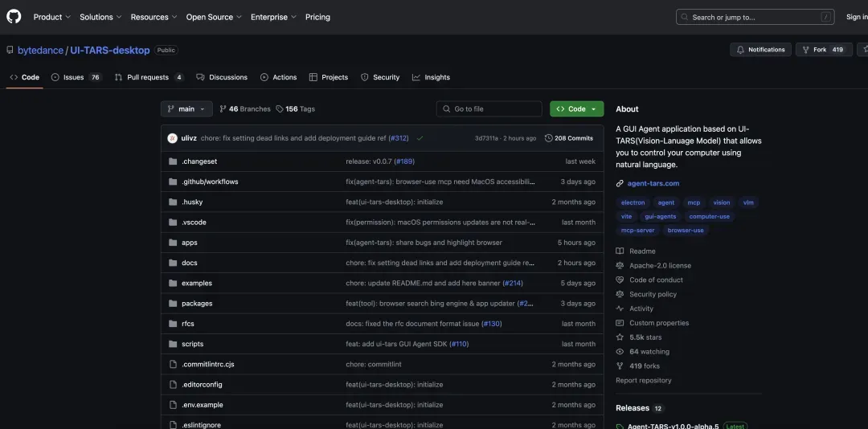This screenshot has height=429, width=868.
Task: Select the browser-use topic tag
Action: click(x=686, y=231)
